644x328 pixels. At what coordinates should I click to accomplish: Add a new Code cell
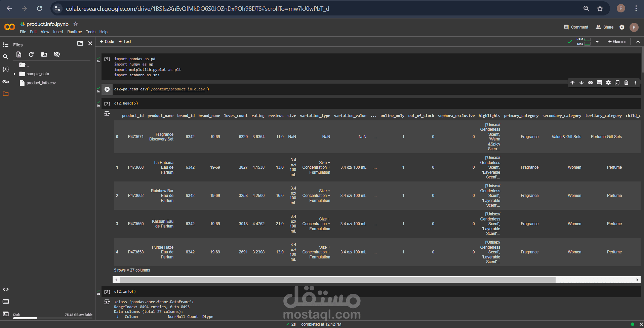[x=107, y=42]
